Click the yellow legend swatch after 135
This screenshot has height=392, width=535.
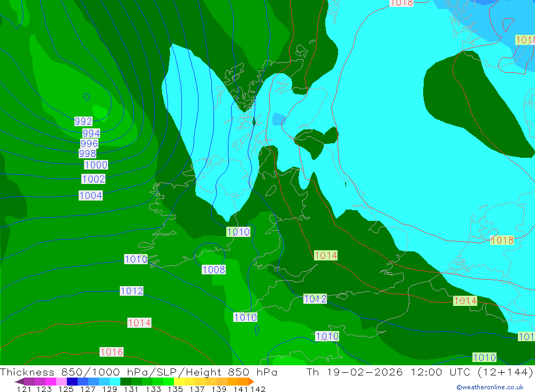tap(179, 381)
